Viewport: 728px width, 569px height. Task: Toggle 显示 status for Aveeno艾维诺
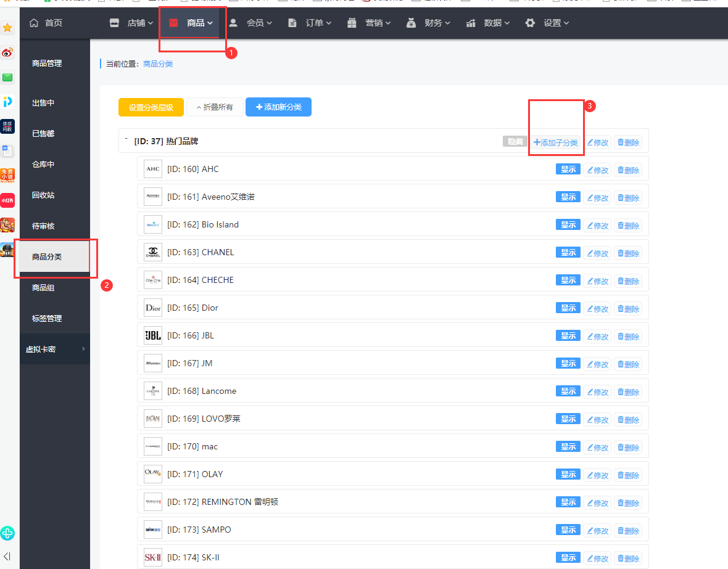pos(568,197)
